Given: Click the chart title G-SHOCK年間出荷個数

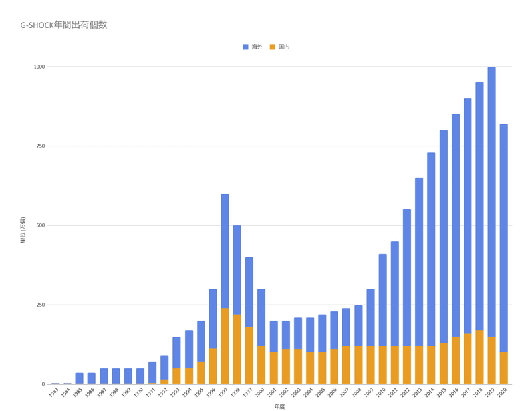Looking at the screenshot, I should (64, 25).
